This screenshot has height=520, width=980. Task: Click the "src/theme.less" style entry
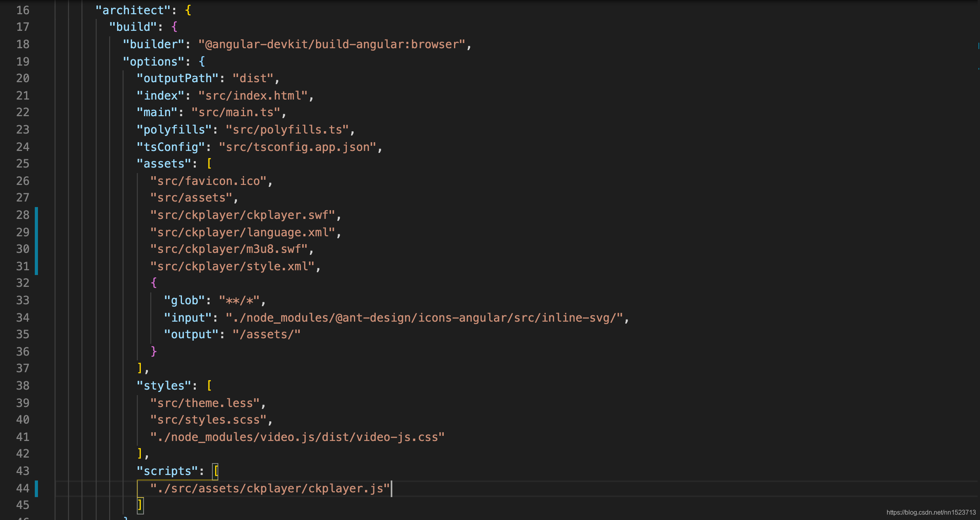(205, 403)
